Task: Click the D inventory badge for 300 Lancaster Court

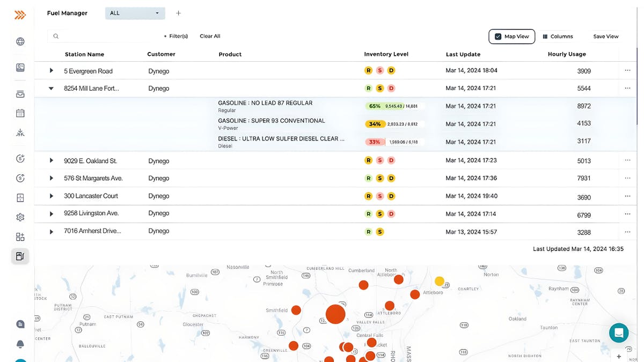Action: [x=391, y=195]
